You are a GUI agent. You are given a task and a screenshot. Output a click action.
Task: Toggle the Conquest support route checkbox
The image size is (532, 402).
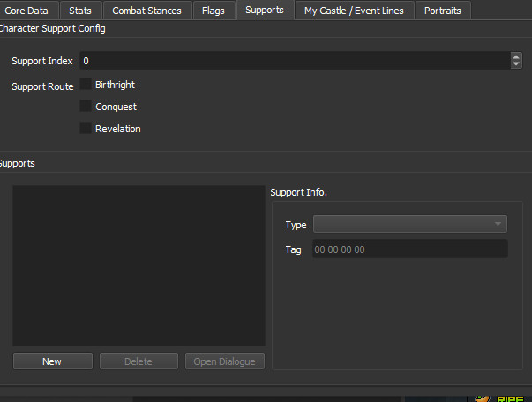(86, 107)
